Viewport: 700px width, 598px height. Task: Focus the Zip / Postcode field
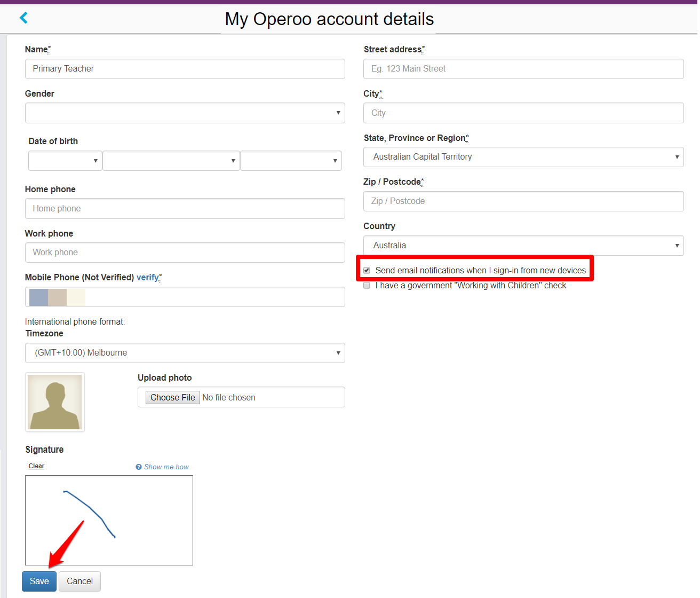(x=523, y=201)
